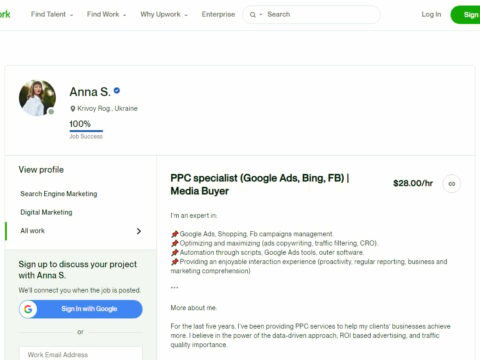Click the Sign In with Google button
480x360 pixels.
(81, 309)
